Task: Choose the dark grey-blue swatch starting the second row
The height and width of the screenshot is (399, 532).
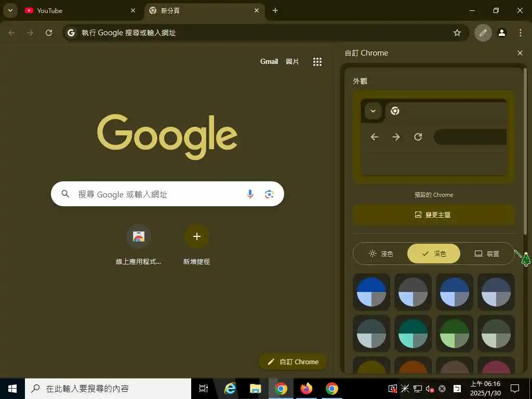Action: 371,334
